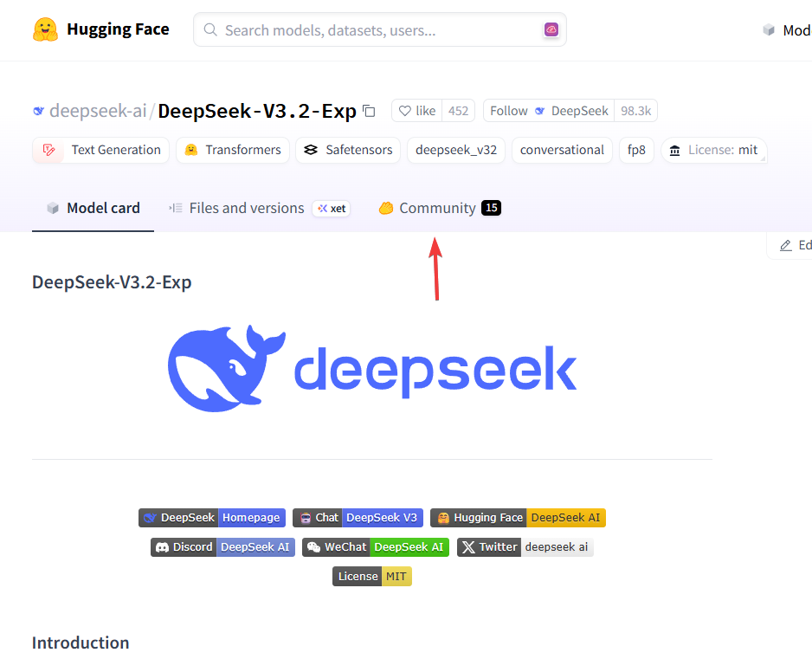
Task: Click the License: mit tag
Action: pos(713,150)
